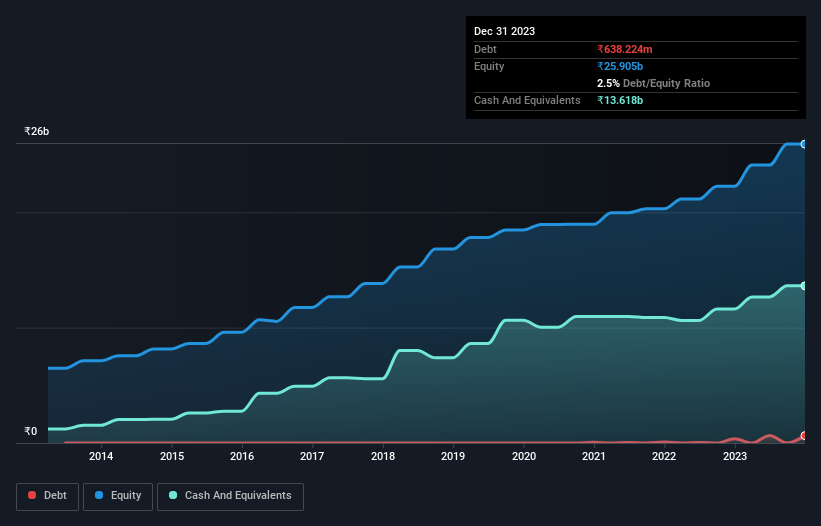Image resolution: width=821 pixels, height=526 pixels.
Task: Toggle Cash And Equivalents legend button
Action: coord(230,496)
